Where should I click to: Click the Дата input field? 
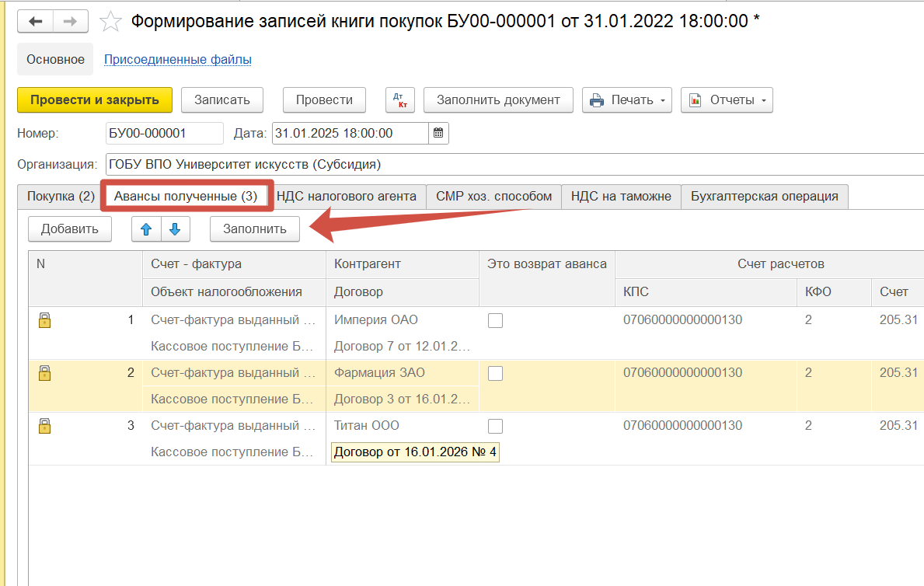tap(350, 133)
